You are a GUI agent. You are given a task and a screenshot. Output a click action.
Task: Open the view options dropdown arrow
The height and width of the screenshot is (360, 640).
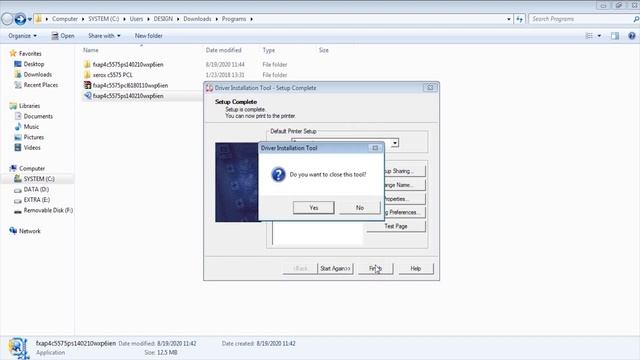(x=599, y=36)
